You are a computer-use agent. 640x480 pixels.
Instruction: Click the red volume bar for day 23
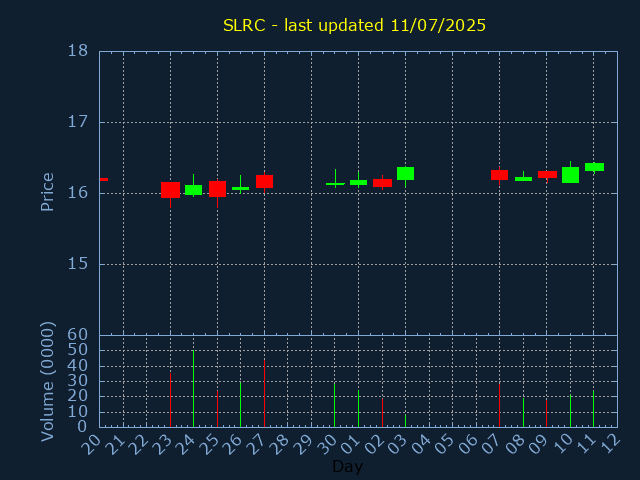tap(170, 400)
